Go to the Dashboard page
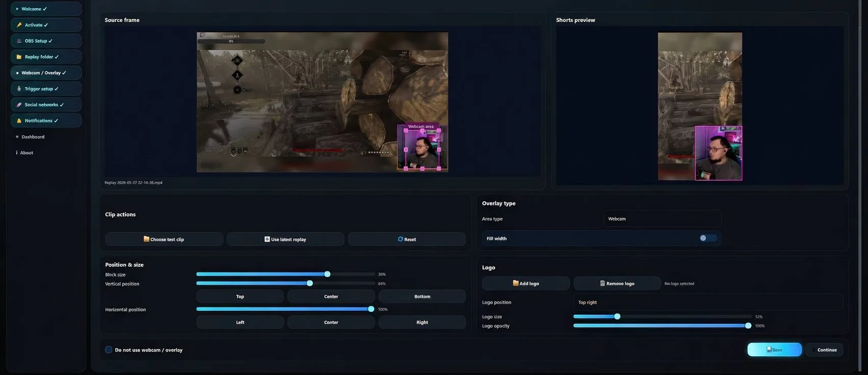Image resolution: width=868 pixels, height=375 pixels. click(33, 137)
